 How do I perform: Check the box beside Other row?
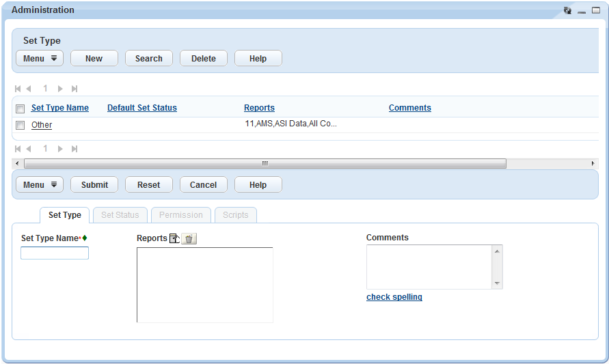tap(21, 125)
